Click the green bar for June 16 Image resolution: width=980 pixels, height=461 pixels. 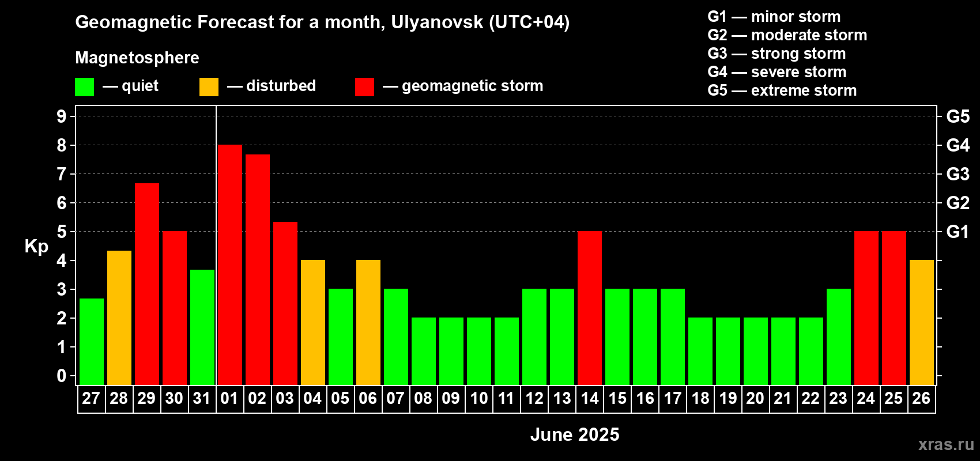pyautogui.click(x=645, y=337)
